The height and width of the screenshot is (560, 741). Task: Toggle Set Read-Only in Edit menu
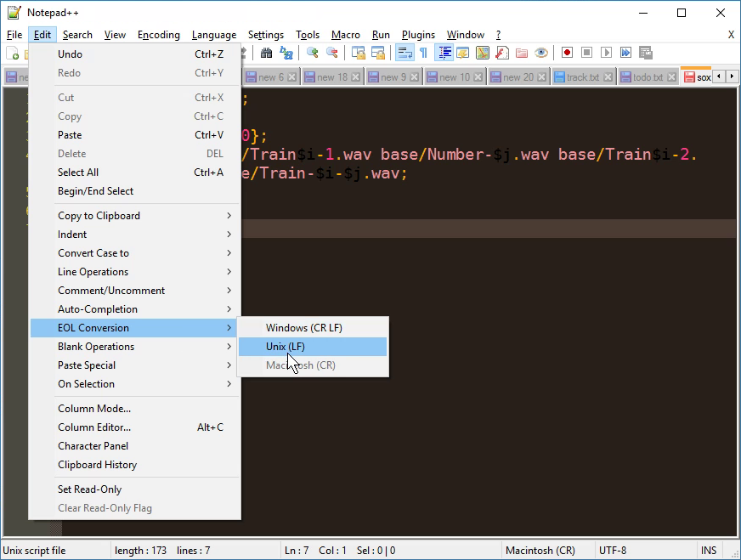point(135,489)
